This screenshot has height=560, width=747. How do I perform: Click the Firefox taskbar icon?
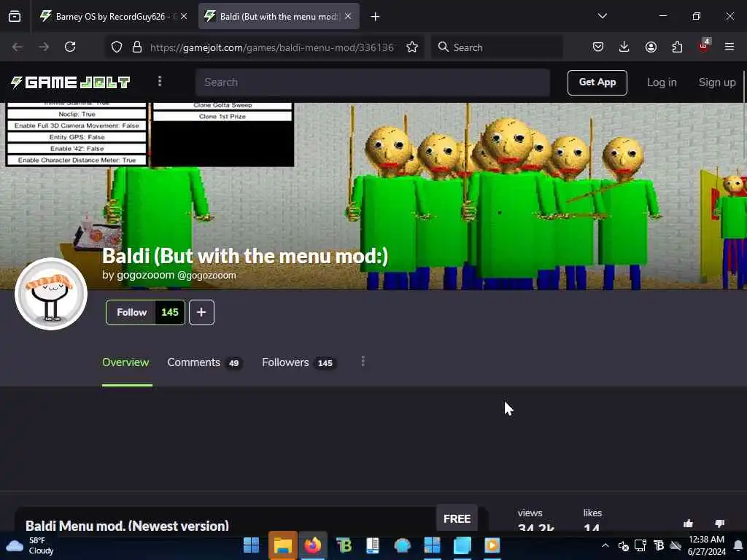coord(313,545)
